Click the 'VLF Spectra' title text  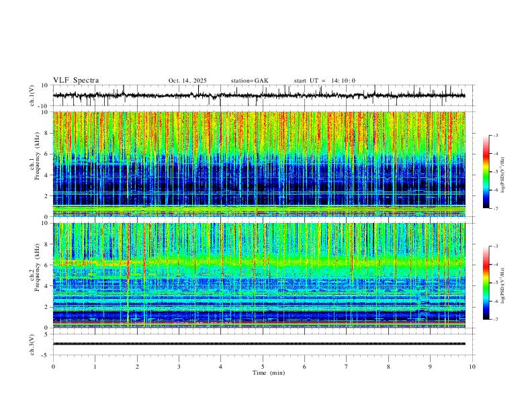(x=76, y=81)
